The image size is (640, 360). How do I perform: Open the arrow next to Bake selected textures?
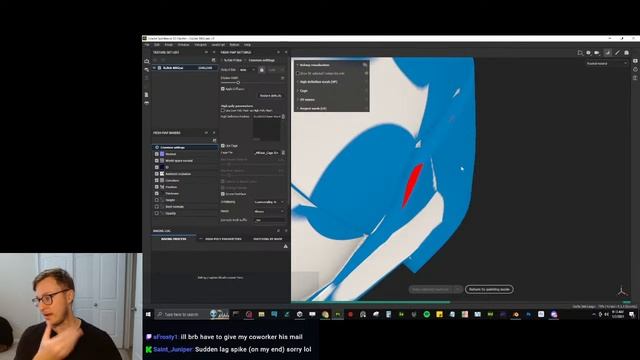point(458,289)
